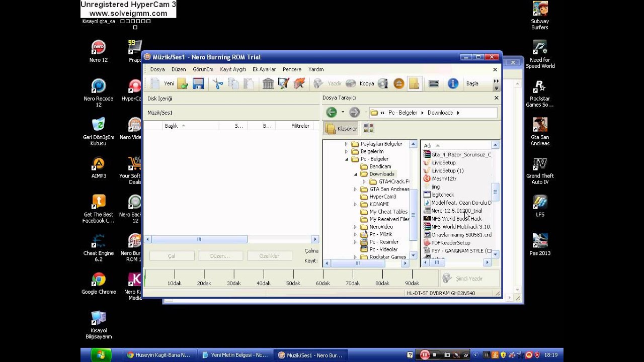This screenshot has height=362, width=644.
Task: Close the Dosya Tarayıcı panel
Action: (x=496, y=98)
